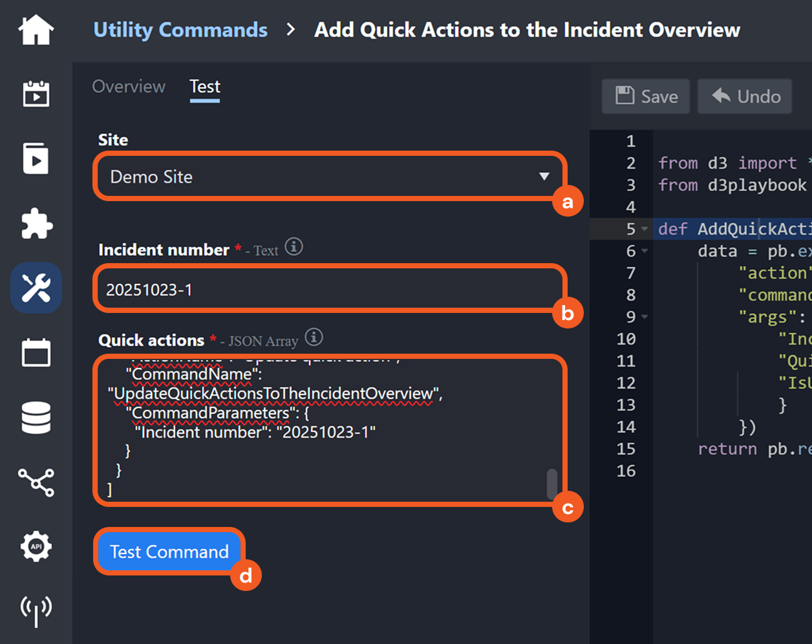
Task: Expand the Site dropdown showing Demo Site
Action: 330,177
